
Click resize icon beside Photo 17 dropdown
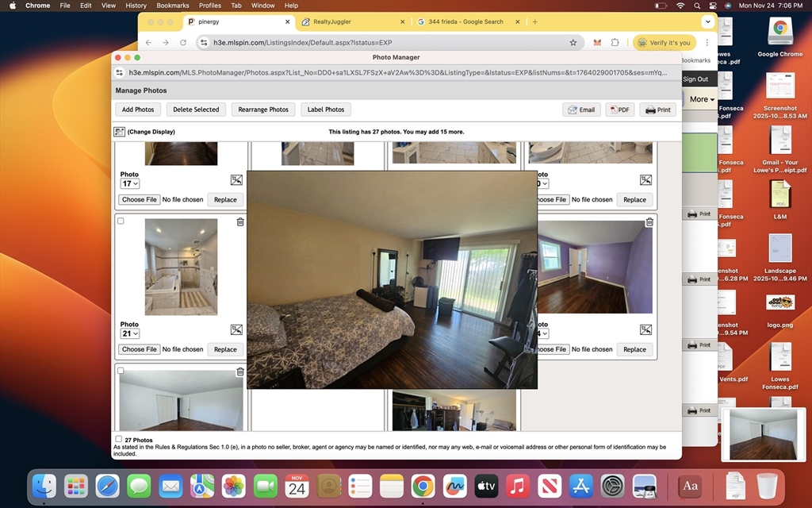click(x=236, y=180)
